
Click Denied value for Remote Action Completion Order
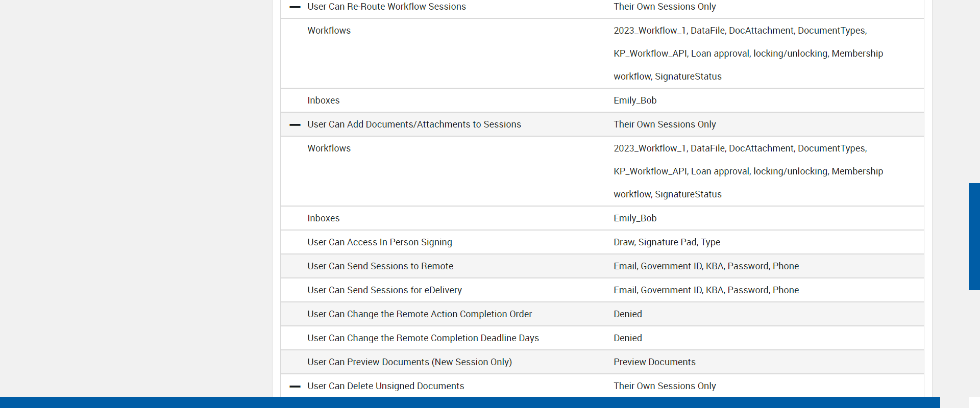tap(628, 314)
